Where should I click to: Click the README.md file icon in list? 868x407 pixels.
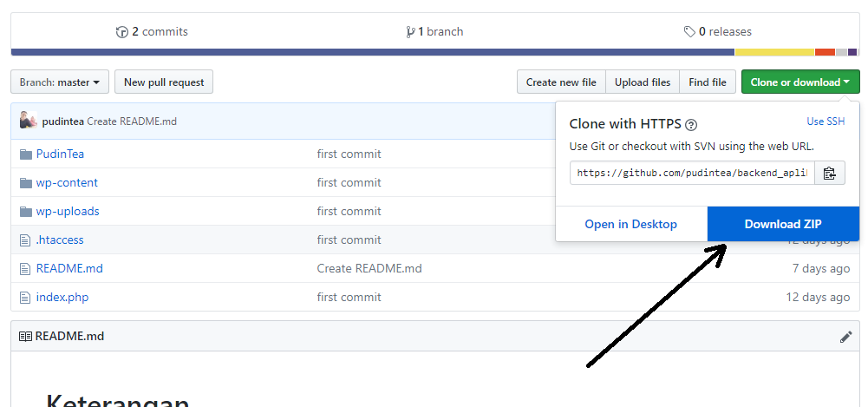pyautogui.click(x=25, y=269)
